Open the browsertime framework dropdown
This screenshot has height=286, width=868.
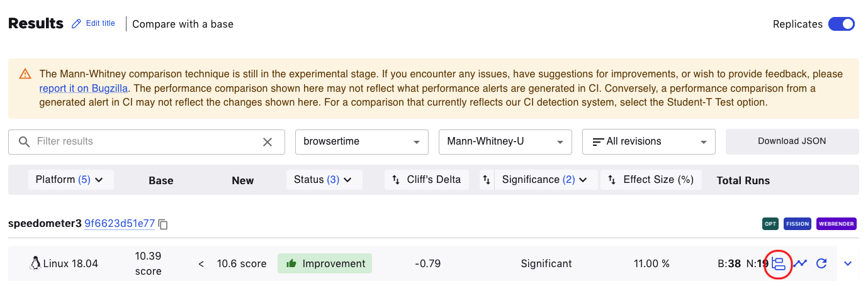pyautogui.click(x=361, y=142)
